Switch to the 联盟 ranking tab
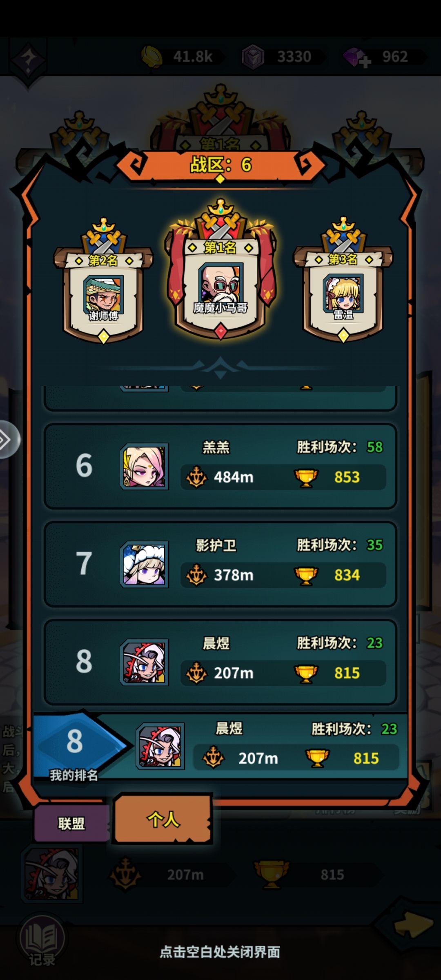 [71, 823]
